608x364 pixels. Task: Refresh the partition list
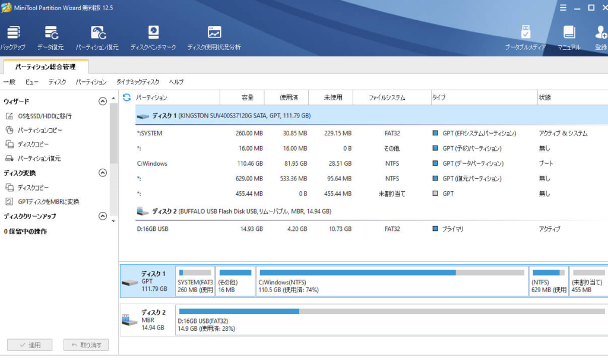pyautogui.click(x=127, y=97)
